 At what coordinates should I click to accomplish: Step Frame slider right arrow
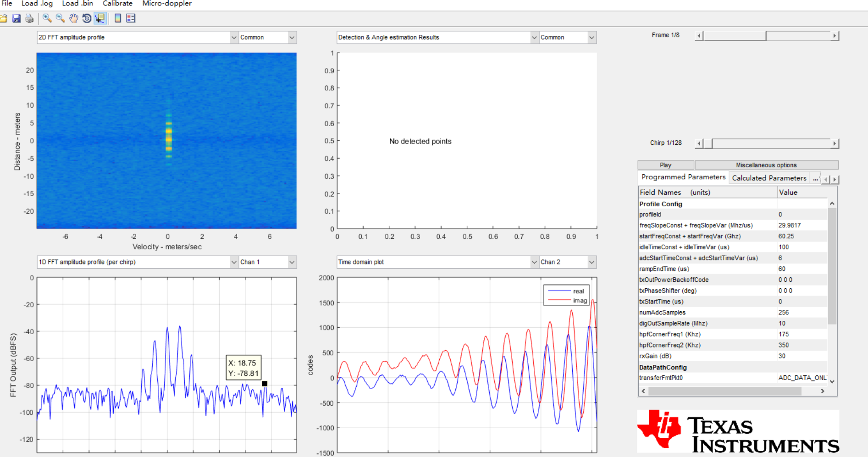[x=835, y=35]
